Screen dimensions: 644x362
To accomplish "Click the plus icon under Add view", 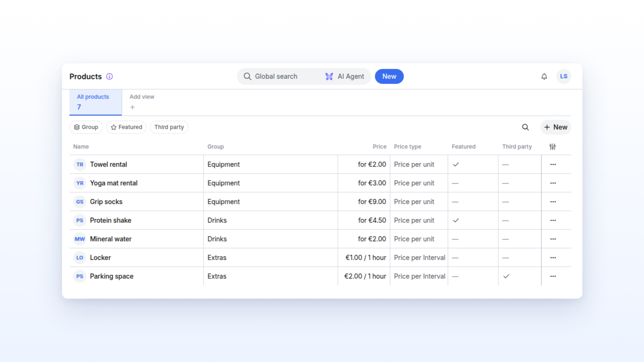I will pos(132,107).
